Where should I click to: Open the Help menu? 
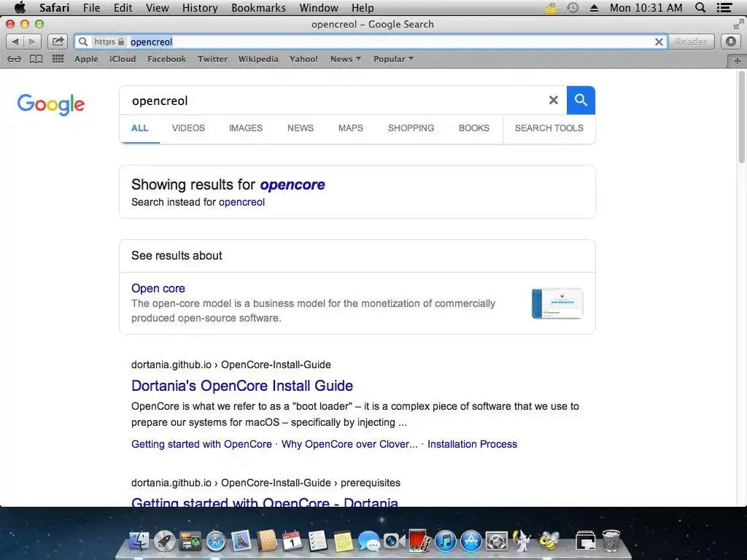click(363, 7)
